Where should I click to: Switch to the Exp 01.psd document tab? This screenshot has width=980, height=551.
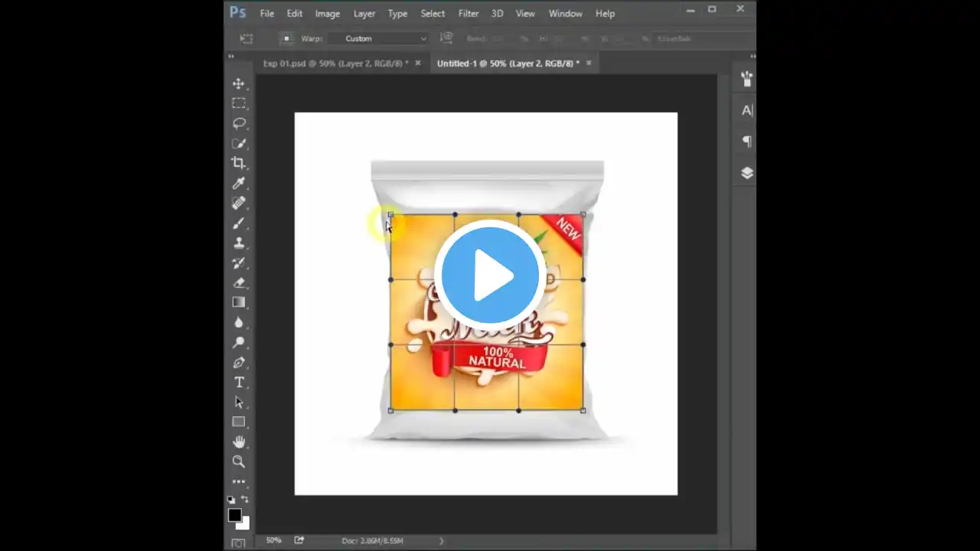(x=335, y=63)
